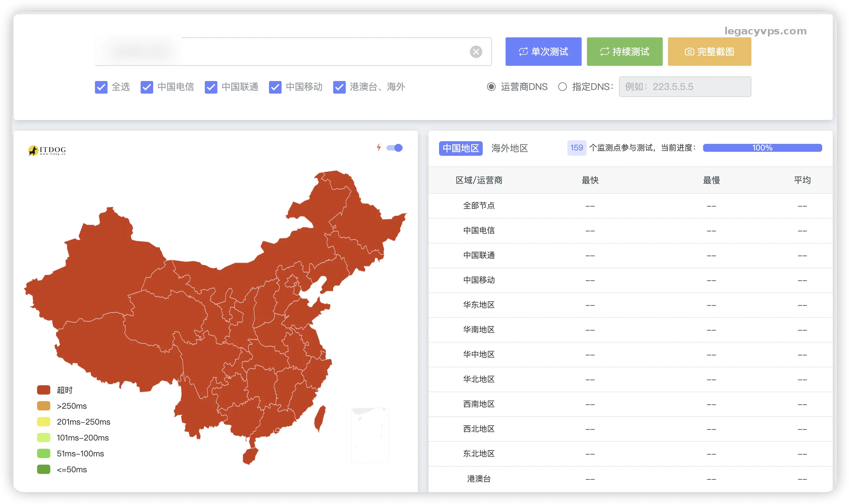Select the 全部节点 table row
Viewport: 849px width, 504px height.
coord(478,205)
